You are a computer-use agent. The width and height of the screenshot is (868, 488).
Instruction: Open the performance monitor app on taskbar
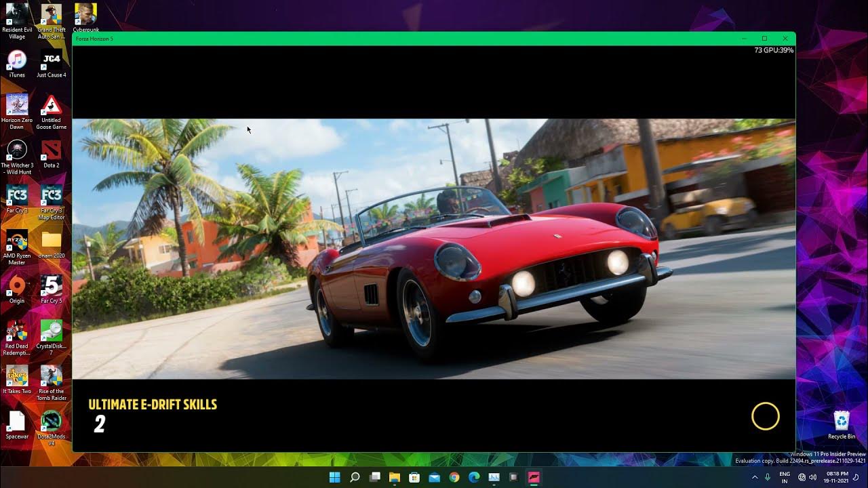click(x=494, y=477)
